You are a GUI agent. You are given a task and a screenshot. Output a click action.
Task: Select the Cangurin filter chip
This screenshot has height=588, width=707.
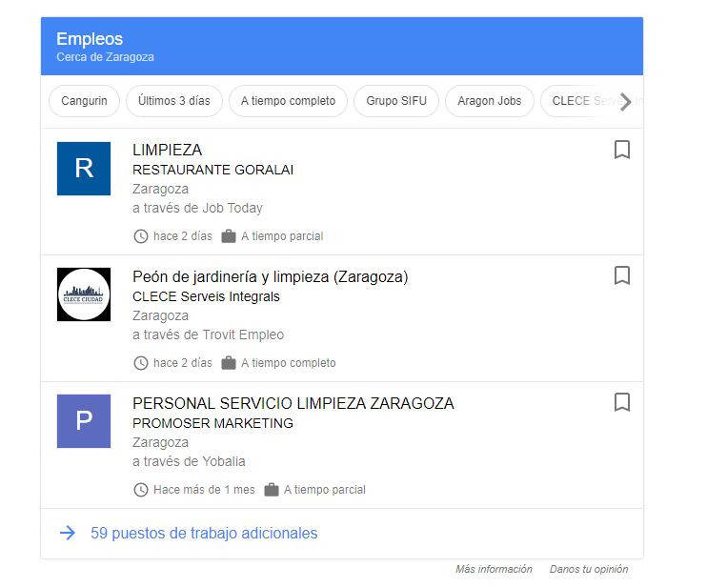(x=85, y=101)
